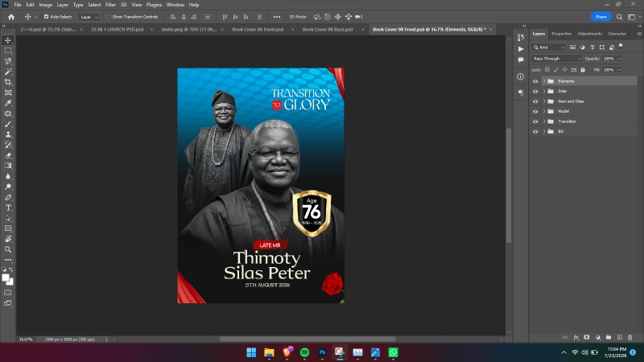The width and height of the screenshot is (644, 362).
Task: Open the Actions panel play icon
Action: coord(521,49)
